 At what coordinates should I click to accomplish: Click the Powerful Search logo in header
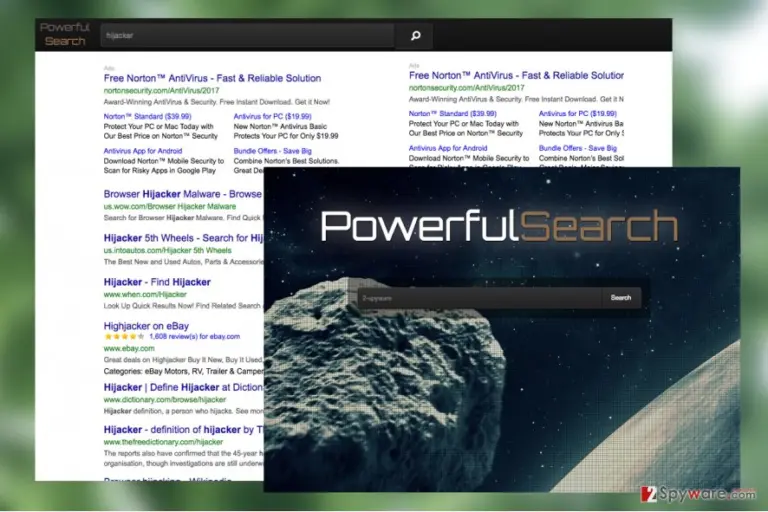[65, 34]
